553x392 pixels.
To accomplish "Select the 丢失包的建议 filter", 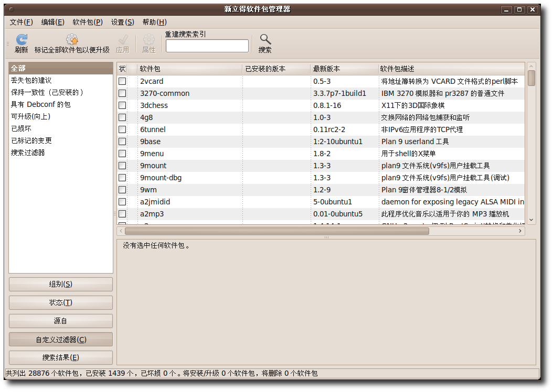I will pyautogui.click(x=61, y=80).
